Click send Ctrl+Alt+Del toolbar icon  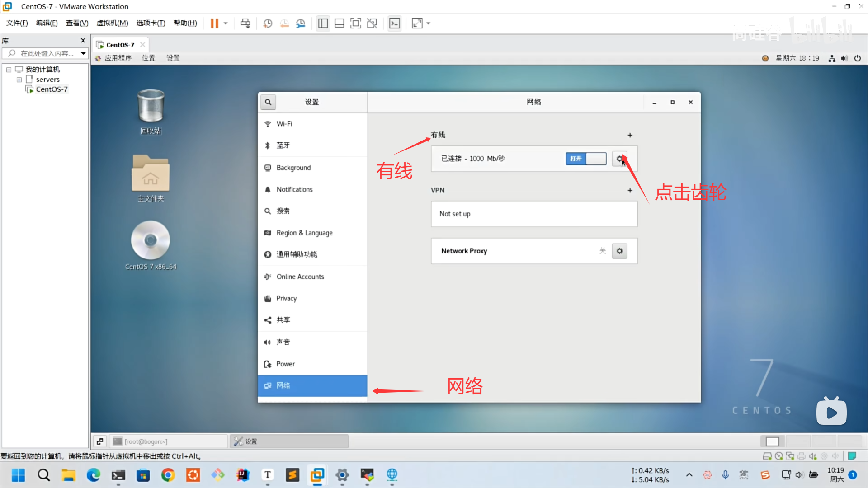point(245,23)
